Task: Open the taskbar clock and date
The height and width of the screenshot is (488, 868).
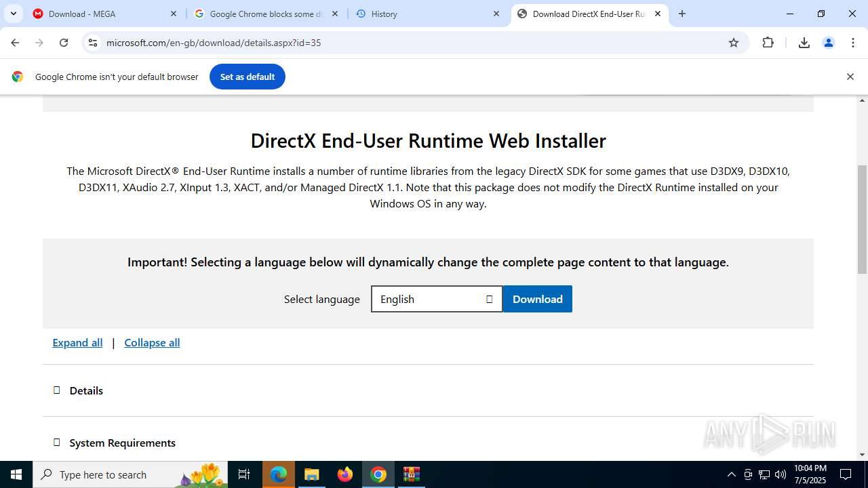Action: pos(810,474)
